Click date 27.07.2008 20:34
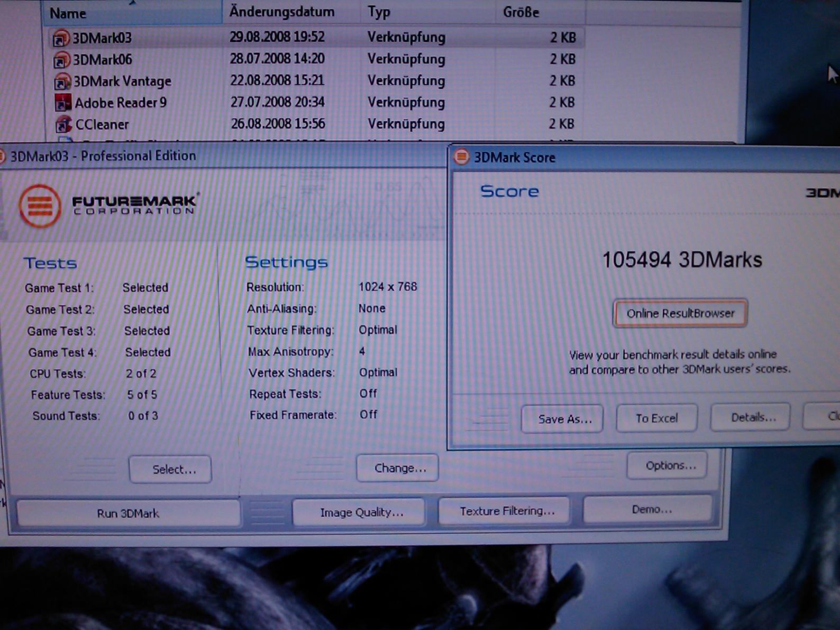This screenshot has width=840, height=630. pyautogui.click(x=278, y=102)
